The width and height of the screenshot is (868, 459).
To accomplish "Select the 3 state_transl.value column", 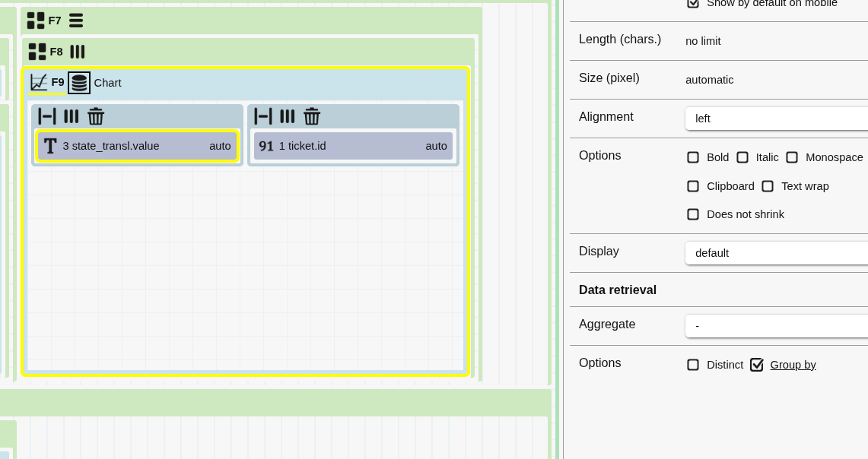I will (137, 146).
